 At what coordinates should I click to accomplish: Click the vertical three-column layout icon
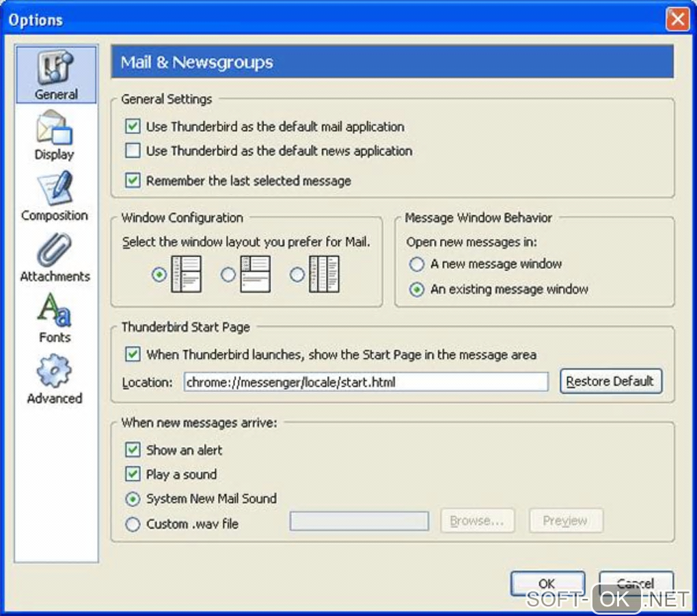(324, 274)
